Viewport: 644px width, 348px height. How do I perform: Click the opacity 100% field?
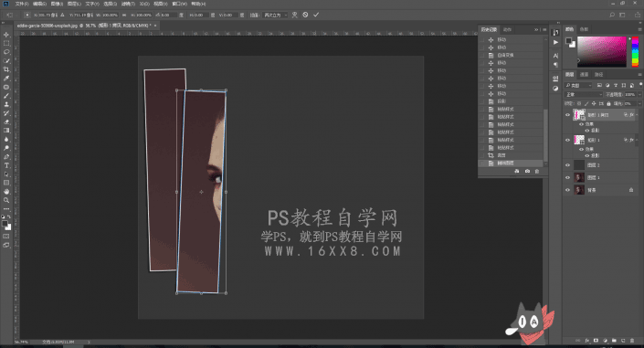630,94
